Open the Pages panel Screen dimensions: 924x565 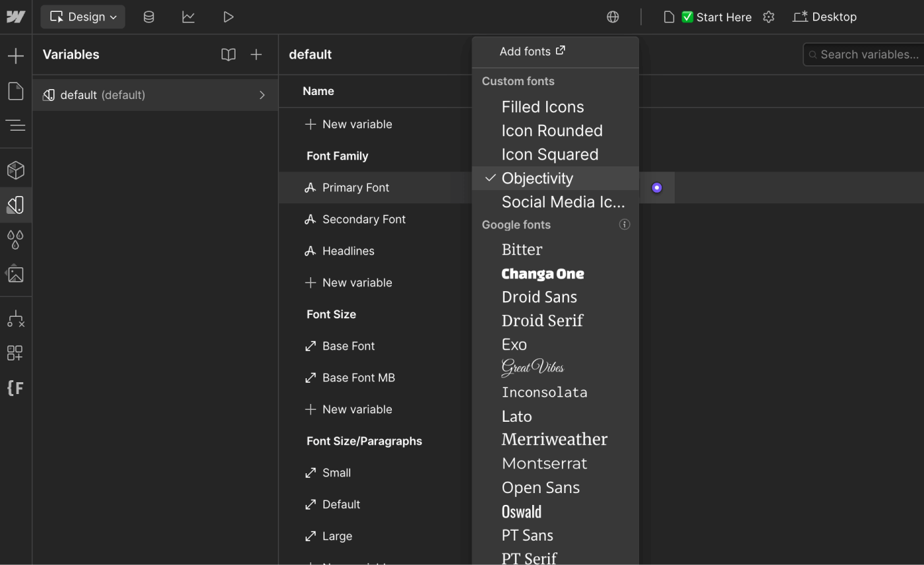click(16, 90)
